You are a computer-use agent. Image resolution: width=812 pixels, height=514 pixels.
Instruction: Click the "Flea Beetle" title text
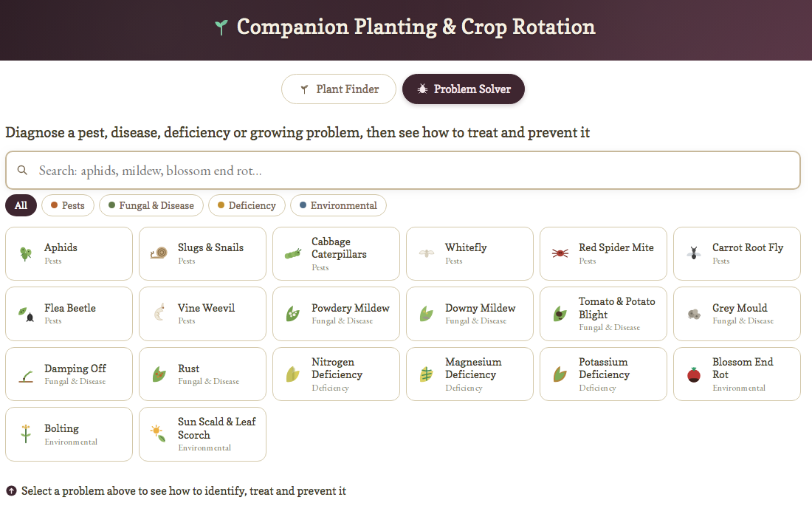[x=70, y=308]
